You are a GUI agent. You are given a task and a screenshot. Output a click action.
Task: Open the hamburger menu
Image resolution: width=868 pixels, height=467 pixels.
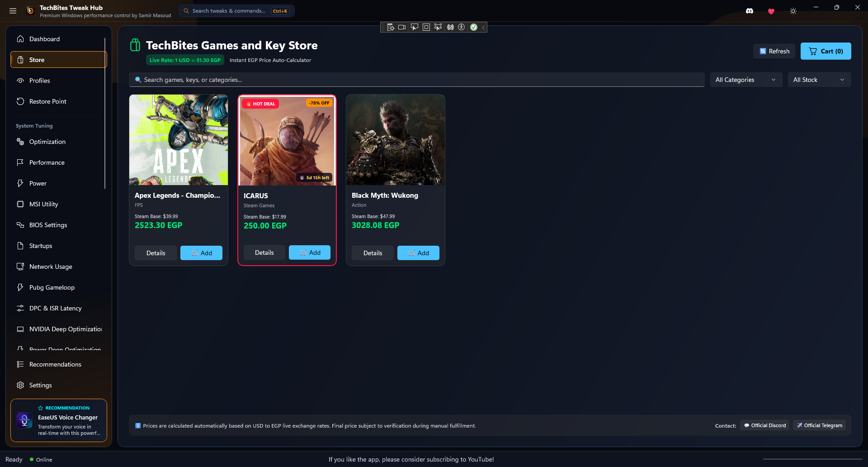pyautogui.click(x=13, y=11)
